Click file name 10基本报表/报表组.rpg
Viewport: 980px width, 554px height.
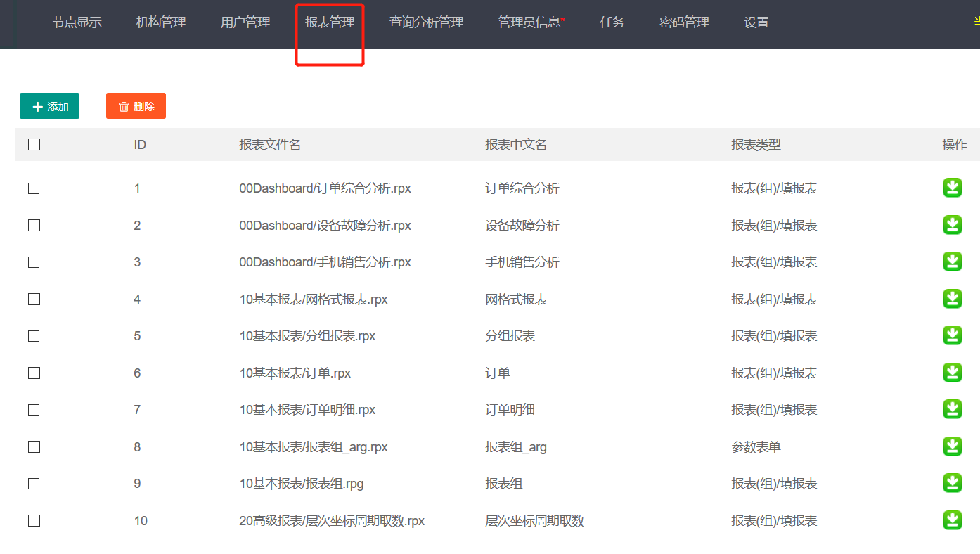(302, 484)
